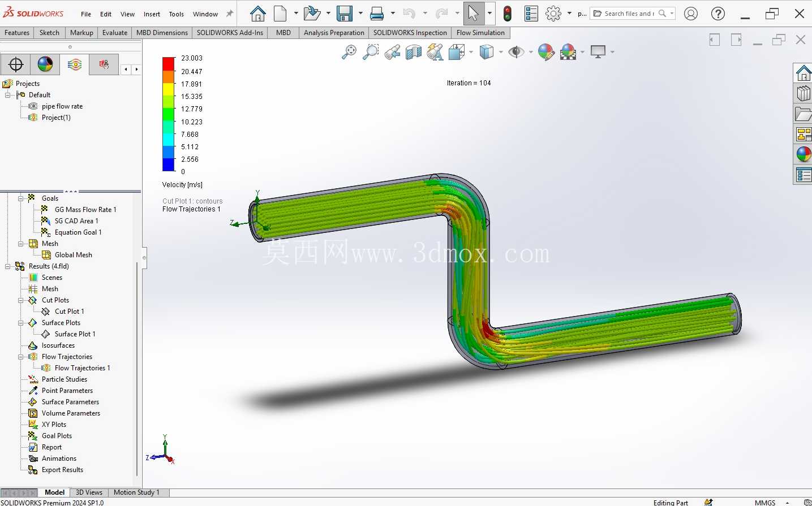Open the File Properties list icon
The width and height of the screenshot is (812, 506).
coord(531,13)
